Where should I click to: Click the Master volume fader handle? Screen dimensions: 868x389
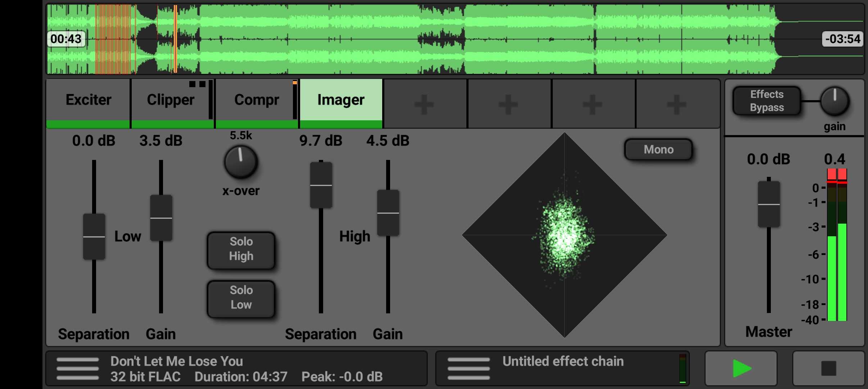point(769,204)
